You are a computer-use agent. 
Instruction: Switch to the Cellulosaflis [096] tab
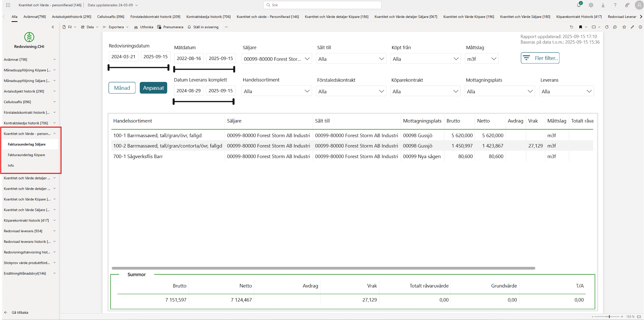click(111, 17)
